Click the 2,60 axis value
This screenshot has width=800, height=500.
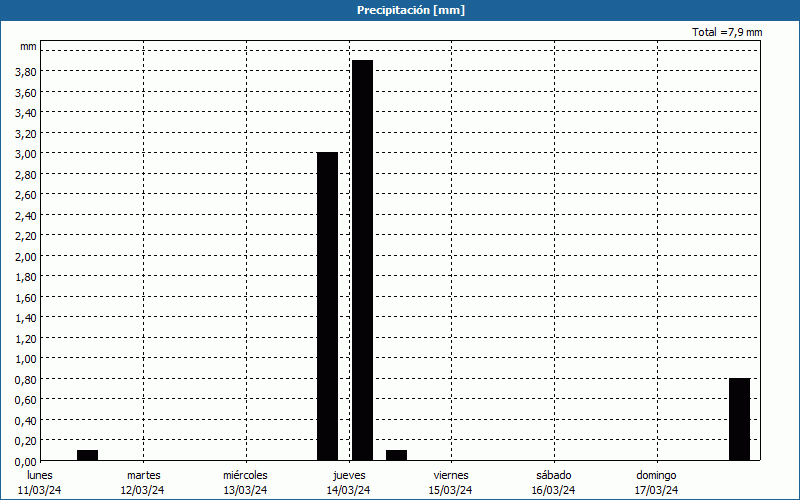pos(26,195)
